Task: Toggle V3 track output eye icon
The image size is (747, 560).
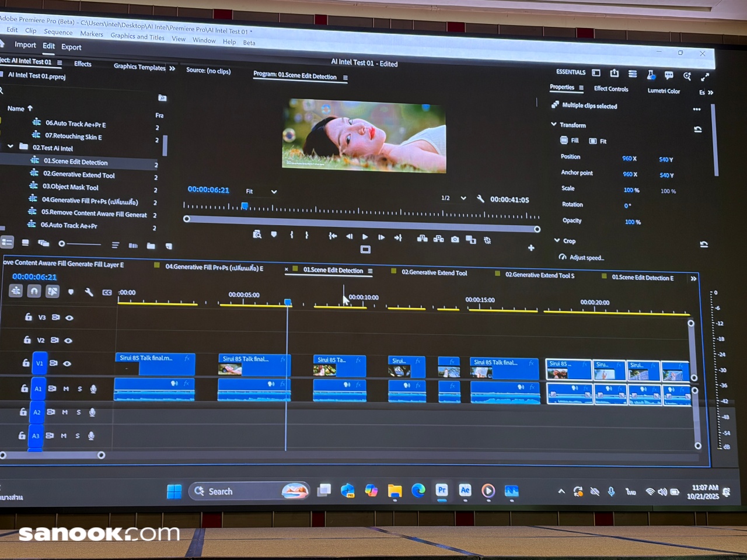Action: [69, 318]
